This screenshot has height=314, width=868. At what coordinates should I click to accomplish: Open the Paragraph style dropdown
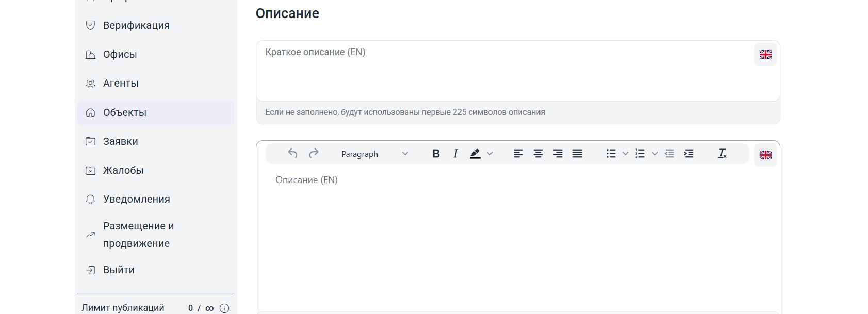[x=375, y=154]
